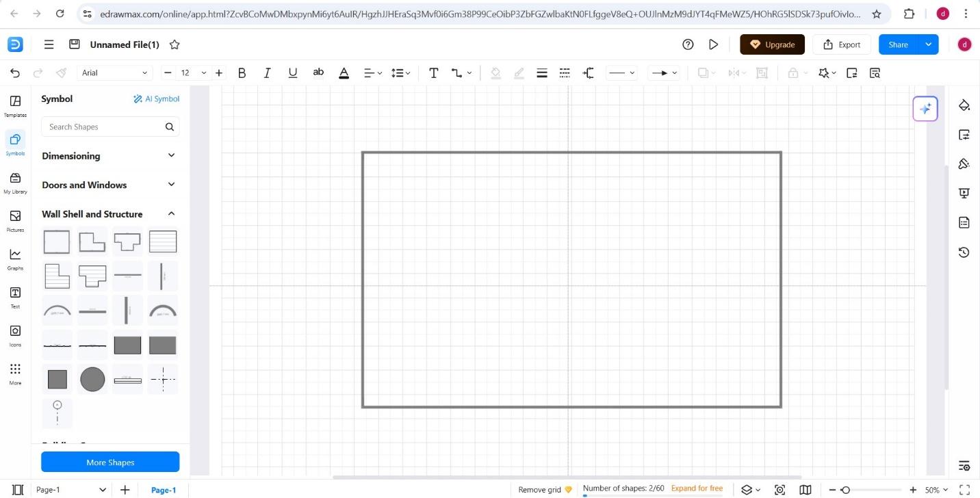The width and height of the screenshot is (980, 498).
Task: Decrease font size with minus button
Action: pyautogui.click(x=168, y=73)
